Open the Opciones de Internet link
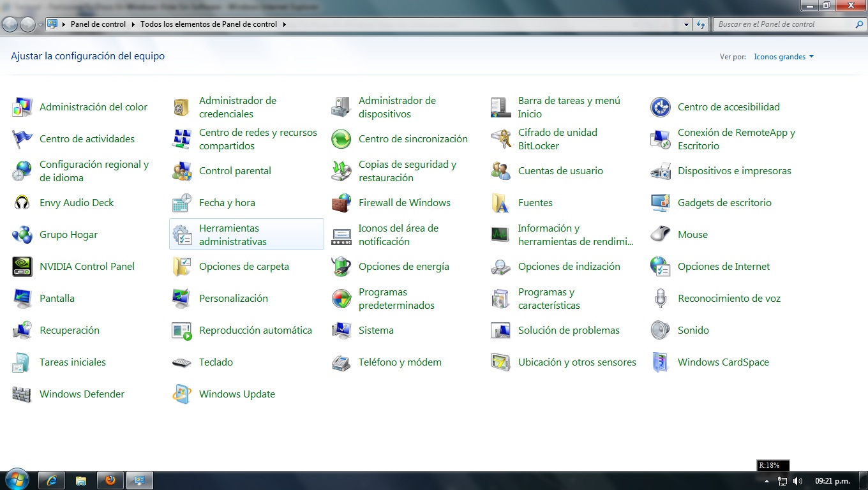This screenshot has width=868, height=490. (x=724, y=267)
